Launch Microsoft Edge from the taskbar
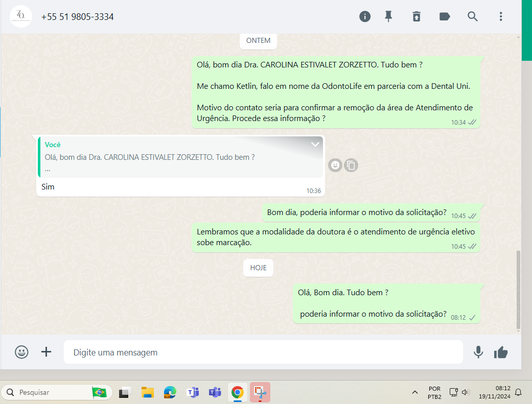532x404 pixels. coord(170,392)
